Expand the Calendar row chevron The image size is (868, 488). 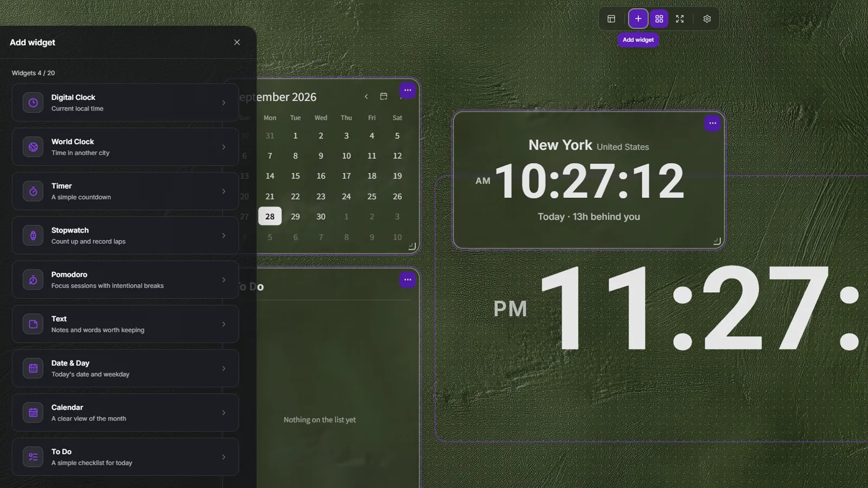[224, 413]
